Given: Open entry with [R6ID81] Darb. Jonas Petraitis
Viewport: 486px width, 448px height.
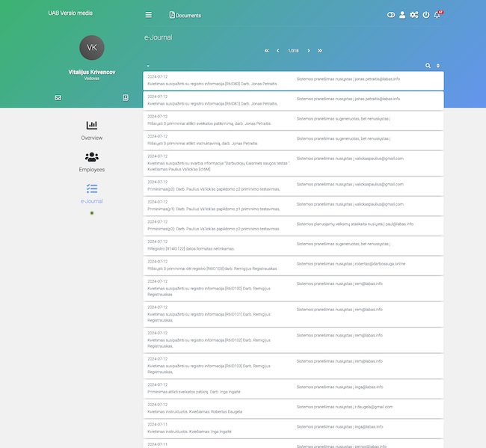Looking at the screenshot, I should click(x=293, y=101).
